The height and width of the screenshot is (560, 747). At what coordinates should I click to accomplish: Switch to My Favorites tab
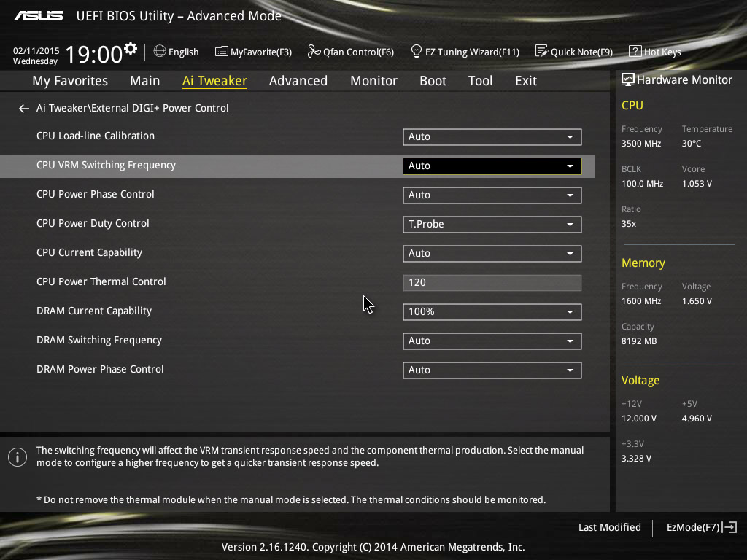[70, 81]
